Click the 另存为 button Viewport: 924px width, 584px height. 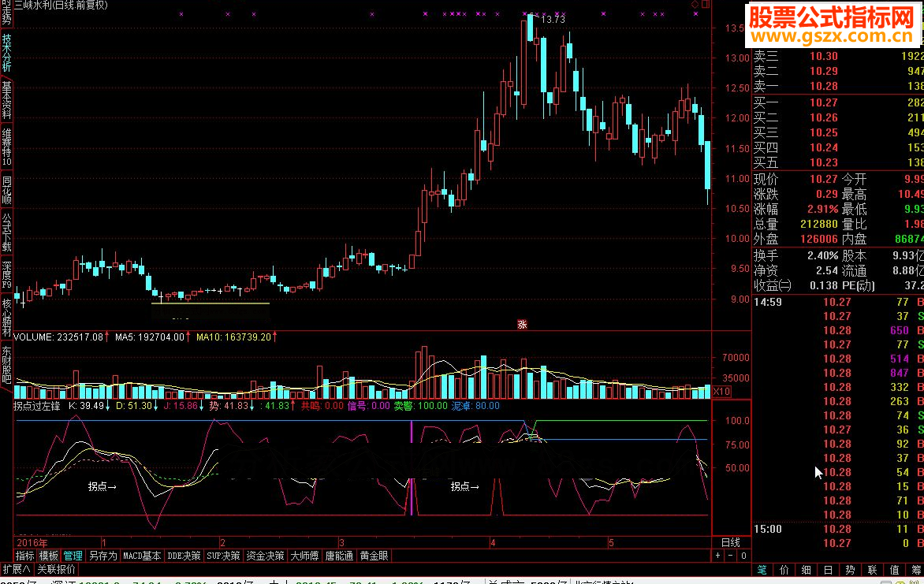(103, 556)
